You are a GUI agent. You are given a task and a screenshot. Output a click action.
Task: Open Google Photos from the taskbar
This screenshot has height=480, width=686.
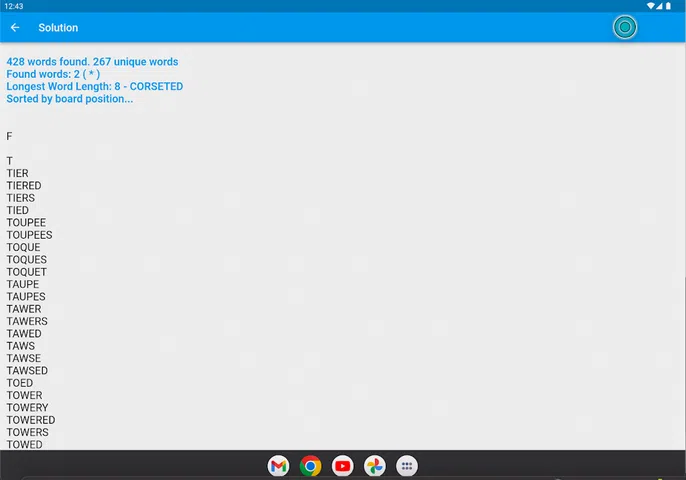(375, 466)
